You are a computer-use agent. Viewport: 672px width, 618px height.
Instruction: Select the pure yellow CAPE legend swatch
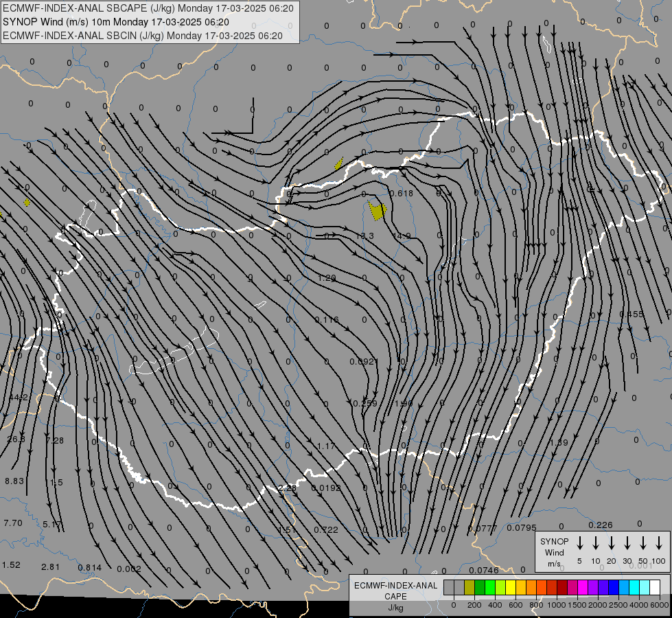click(x=511, y=588)
